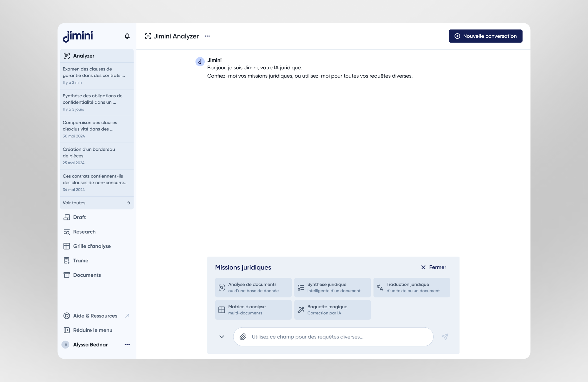The height and width of the screenshot is (382, 588).
Task: Click the paperclip attachment icon
Action: (x=243, y=337)
